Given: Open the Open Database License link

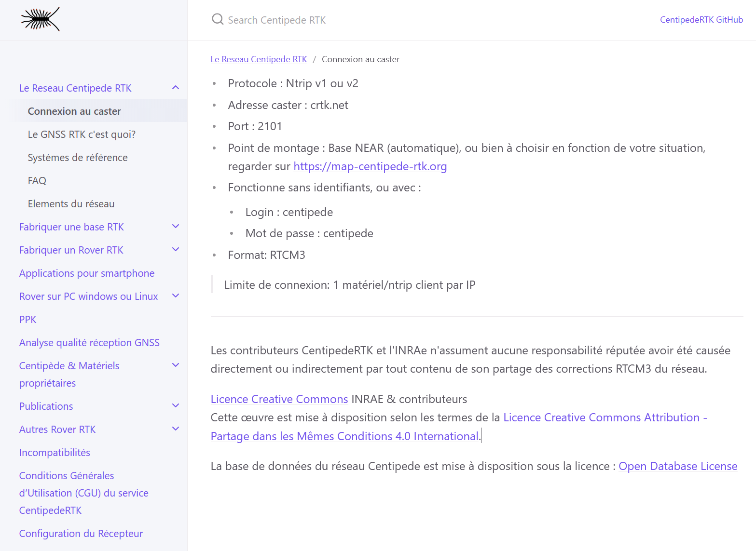Looking at the screenshot, I should click(678, 466).
